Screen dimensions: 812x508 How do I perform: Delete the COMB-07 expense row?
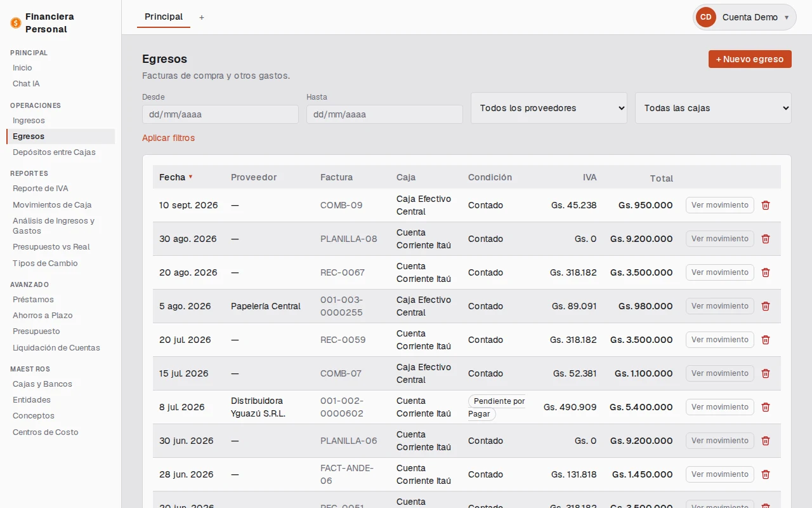point(766,373)
